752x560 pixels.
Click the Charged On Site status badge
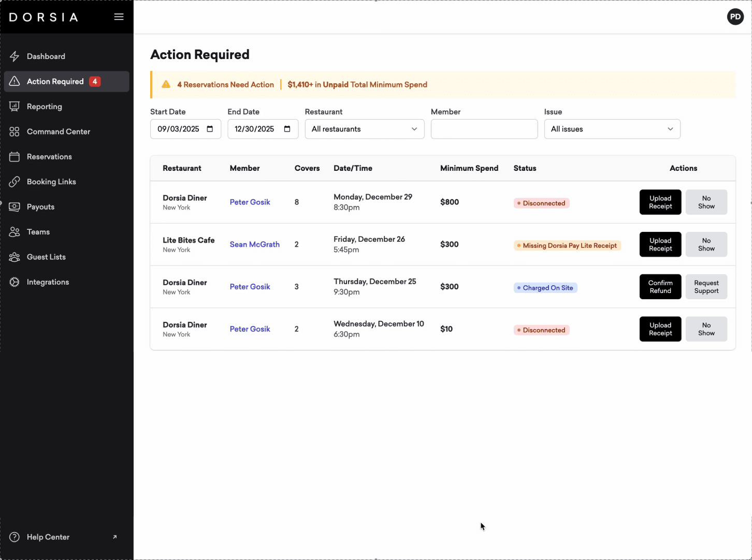point(545,288)
